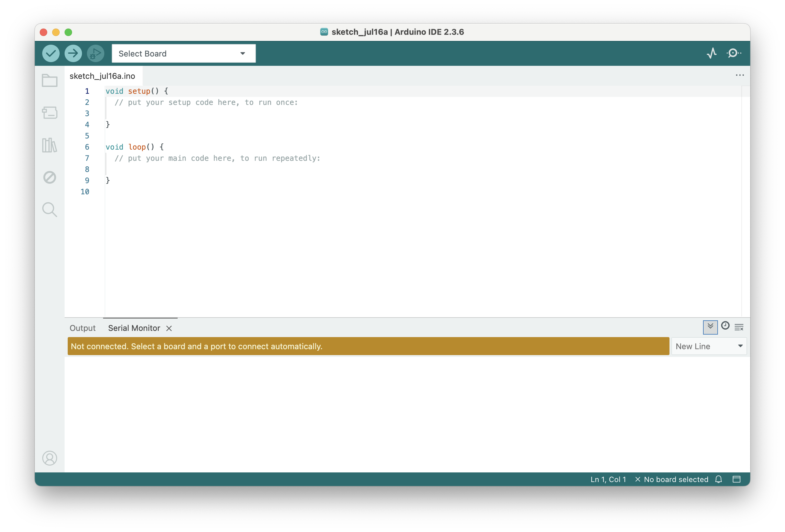
Task: Click the closing brace on line 9
Action: pos(108,181)
